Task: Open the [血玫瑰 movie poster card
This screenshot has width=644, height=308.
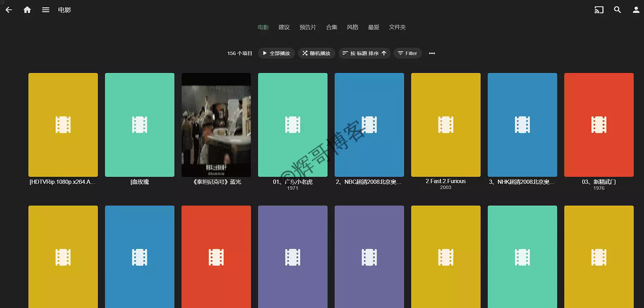Action: (x=140, y=125)
